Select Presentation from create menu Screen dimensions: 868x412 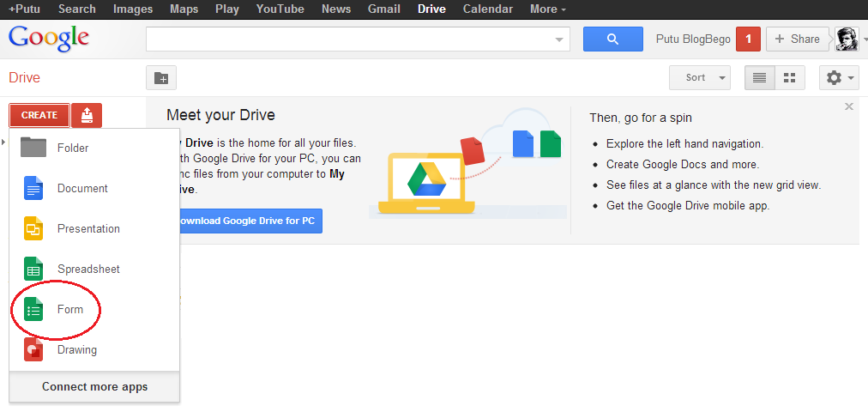click(x=94, y=228)
